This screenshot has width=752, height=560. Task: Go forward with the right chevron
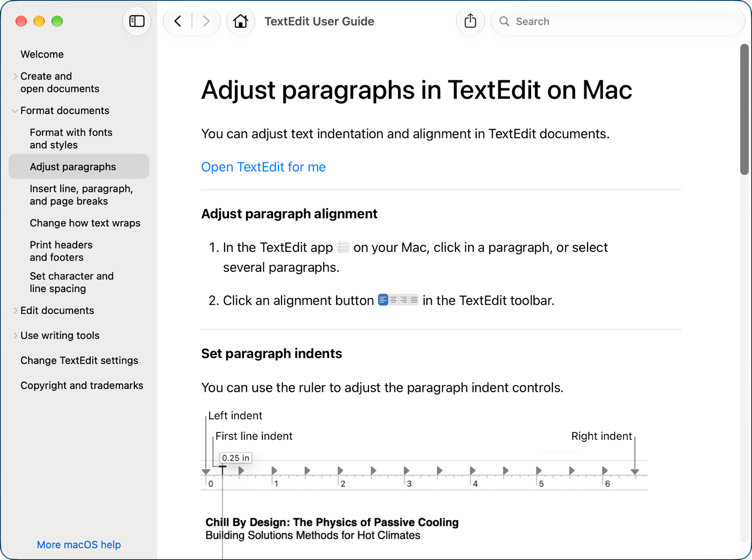coord(206,21)
